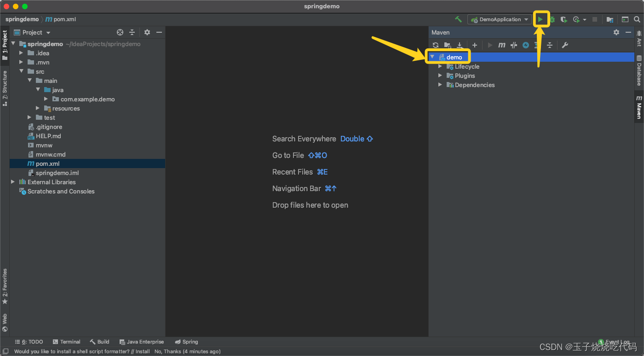Screen dimensions: 644x356
Task: Click Project panel locate target icon
Action: pos(120,32)
